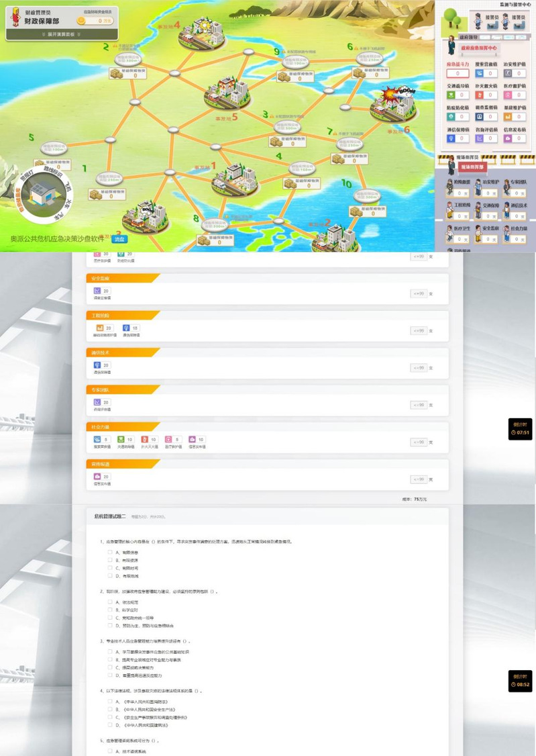The image size is (536, 756).
Task: Click the 通信技术 quantity input field
Action: point(419,367)
